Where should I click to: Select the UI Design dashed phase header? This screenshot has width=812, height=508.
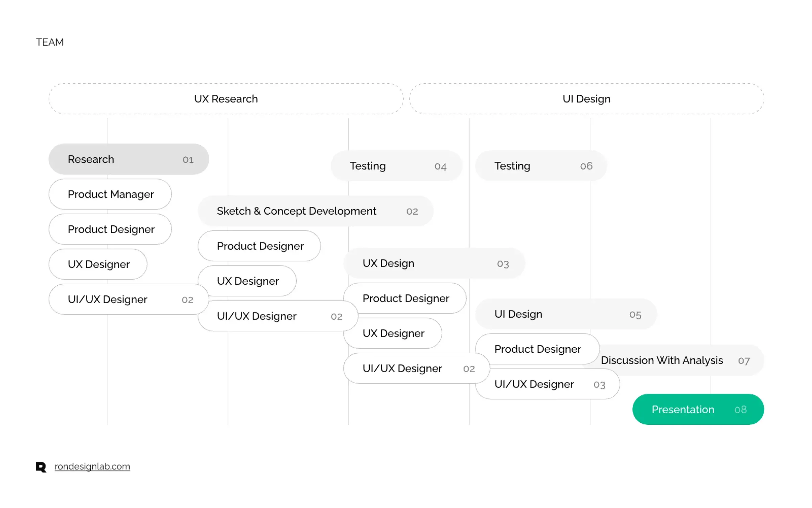coord(586,99)
